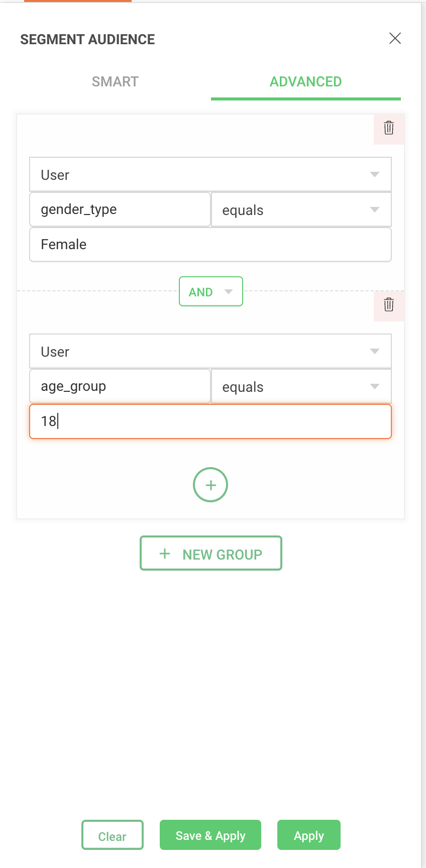This screenshot has height=868, width=426.
Task: Click the gender_type attribute field
Action: [120, 209]
